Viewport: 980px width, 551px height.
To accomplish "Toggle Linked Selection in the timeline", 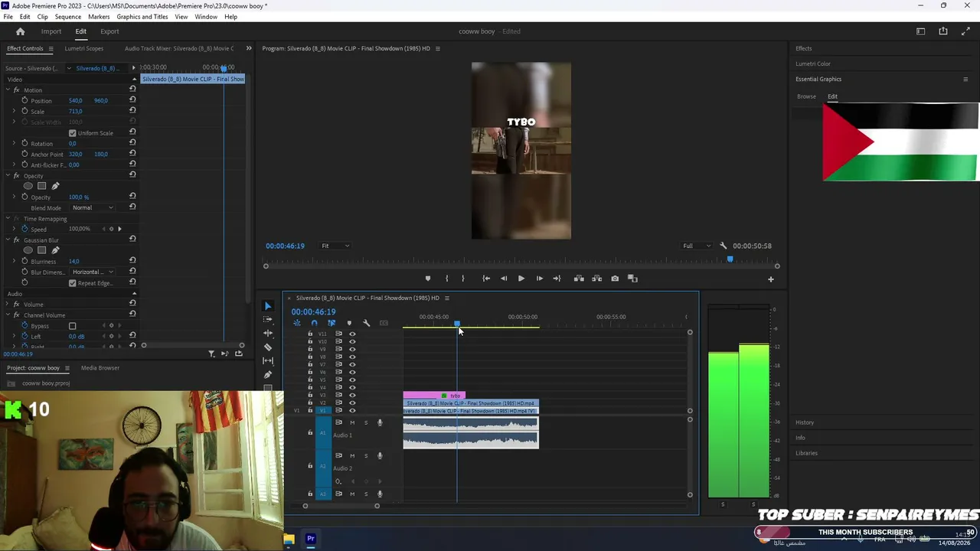I will (332, 323).
